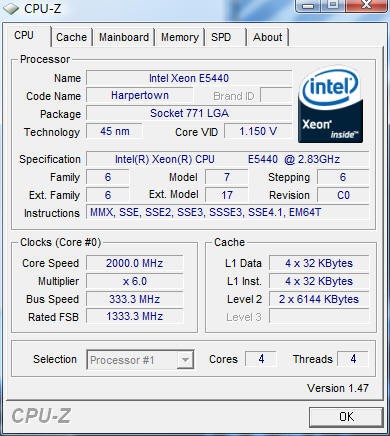Switch to the Cache tab

71,37
